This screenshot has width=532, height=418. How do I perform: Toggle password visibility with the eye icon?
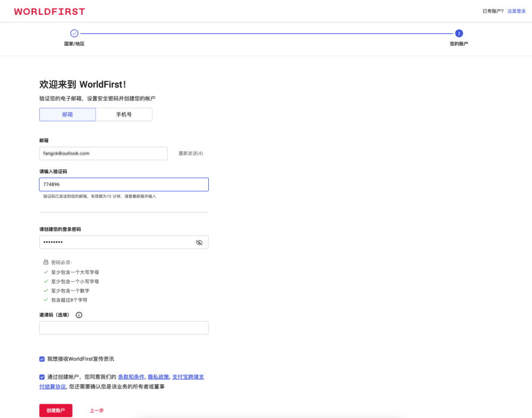click(199, 242)
